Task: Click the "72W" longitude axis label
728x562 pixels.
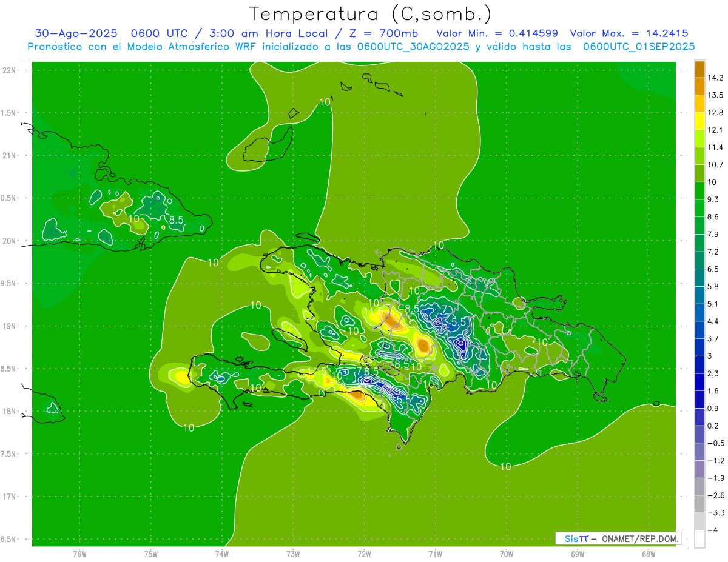Action: (364, 554)
